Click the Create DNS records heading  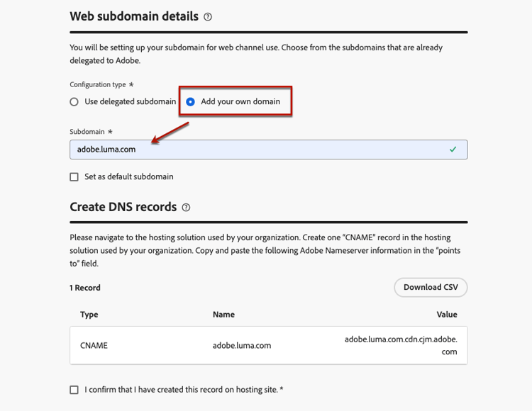coord(123,208)
